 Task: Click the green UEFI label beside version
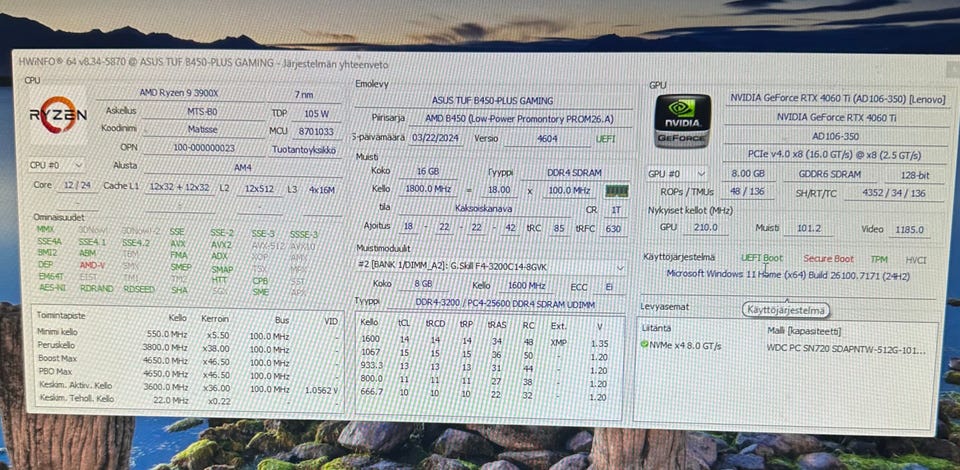coord(607,140)
